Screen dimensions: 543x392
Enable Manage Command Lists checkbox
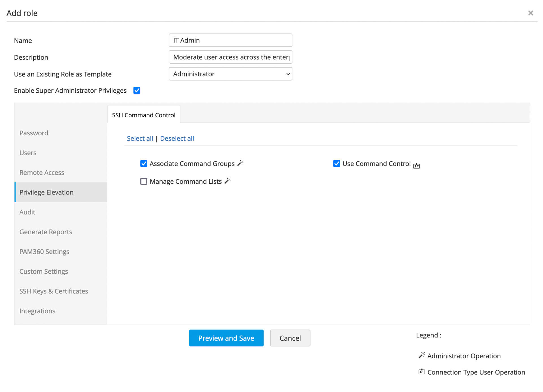[144, 181]
